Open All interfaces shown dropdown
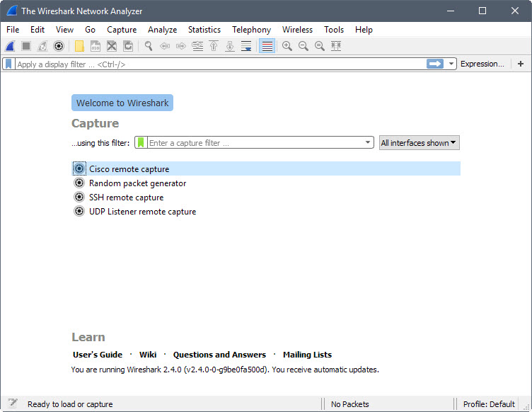Viewport: 532px width, 412px height. coord(419,143)
